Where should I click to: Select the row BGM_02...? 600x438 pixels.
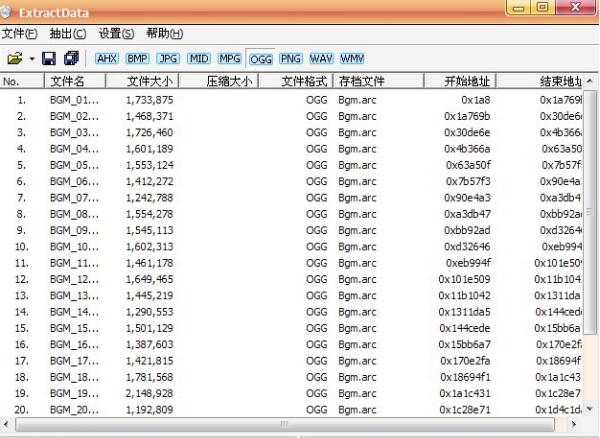tap(292, 116)
